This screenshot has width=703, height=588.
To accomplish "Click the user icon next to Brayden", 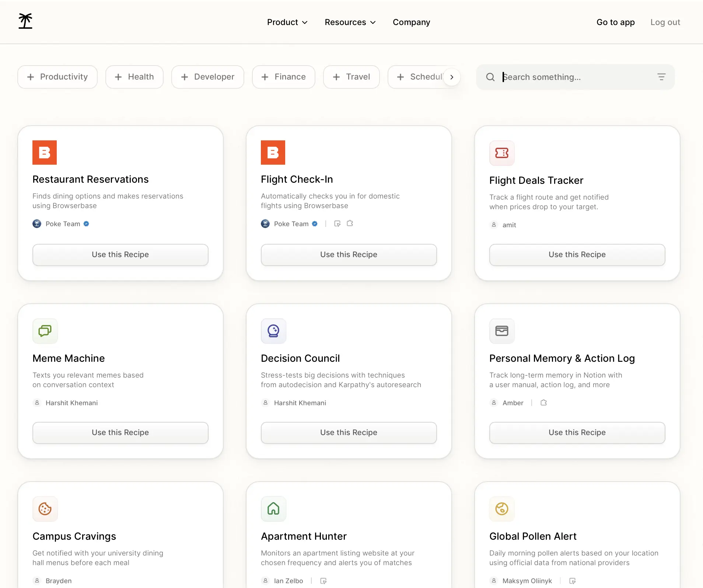I will tap(37, 581).
